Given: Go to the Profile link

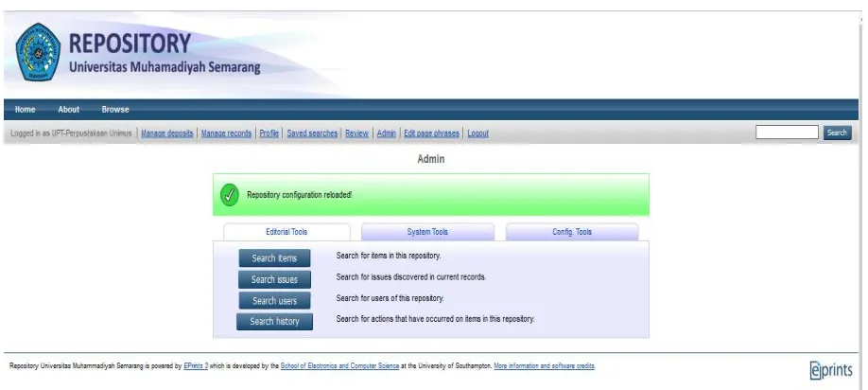Looking at the screenshot, I should pos(269,133).
